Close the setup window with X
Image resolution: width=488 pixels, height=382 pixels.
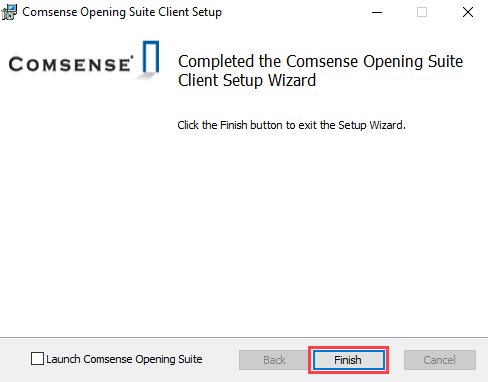468,12
